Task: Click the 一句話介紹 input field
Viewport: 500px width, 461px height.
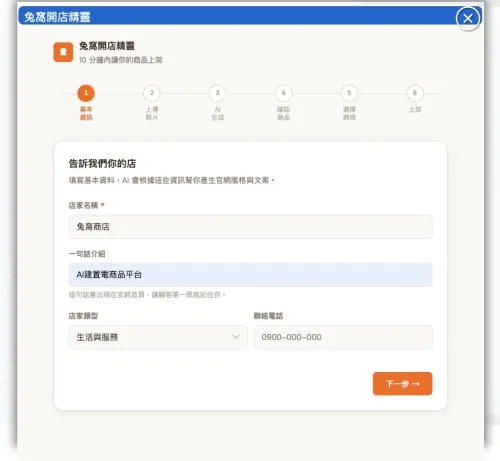Action: click(251, 275)
